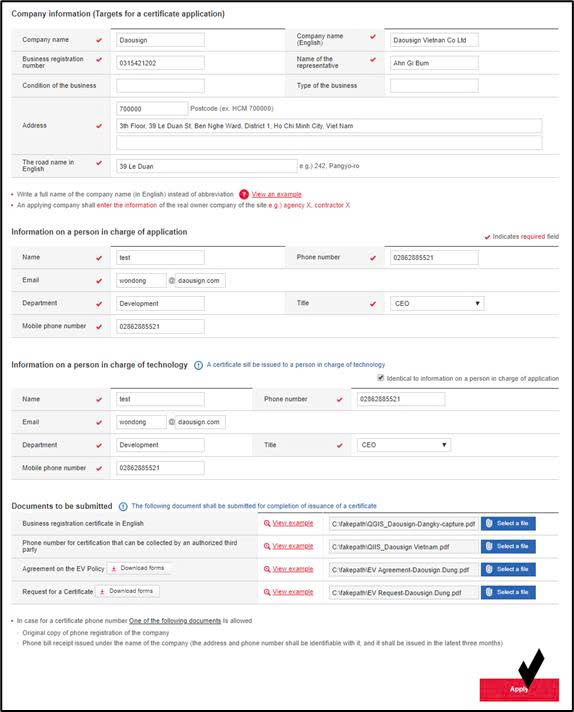
Task: Click email username field in technology person section
Action: [141, 422]
